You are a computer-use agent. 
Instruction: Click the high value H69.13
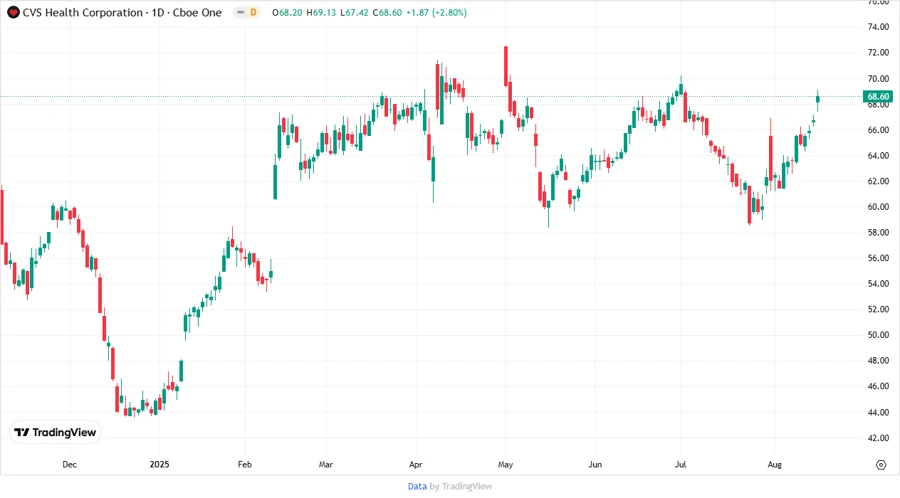(x=321, y=13)
